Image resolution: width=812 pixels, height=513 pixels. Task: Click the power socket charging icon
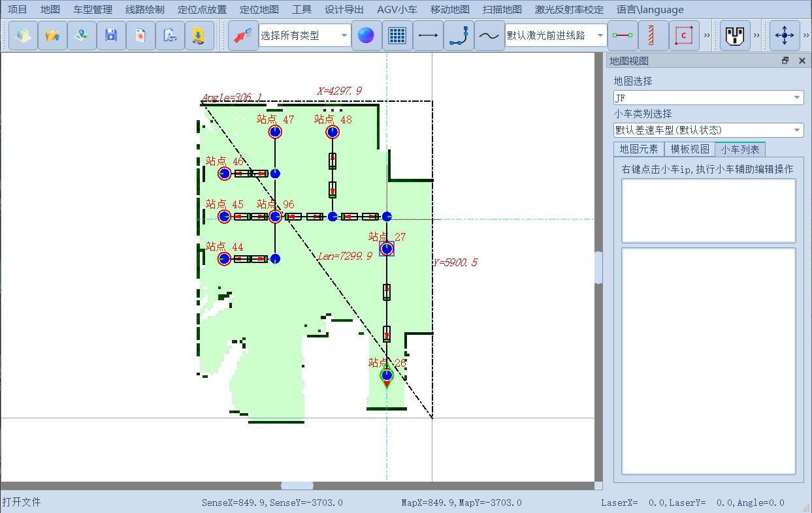(x=735, y=35)
